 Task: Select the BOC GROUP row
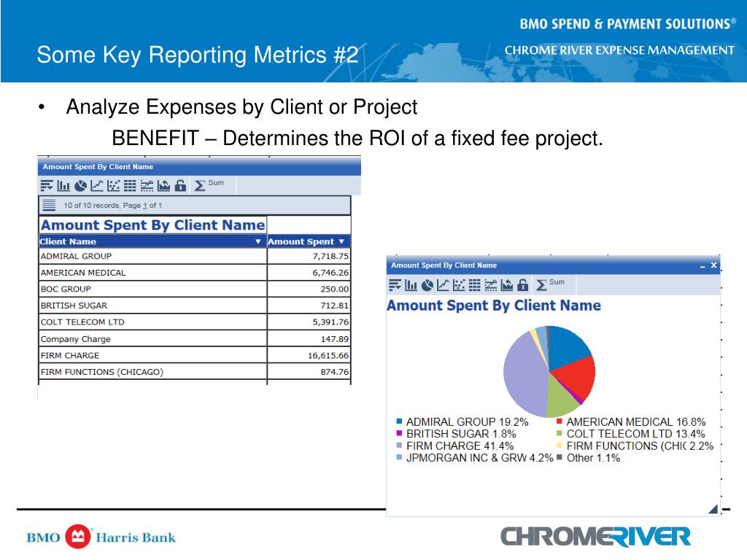pos(194,289)
